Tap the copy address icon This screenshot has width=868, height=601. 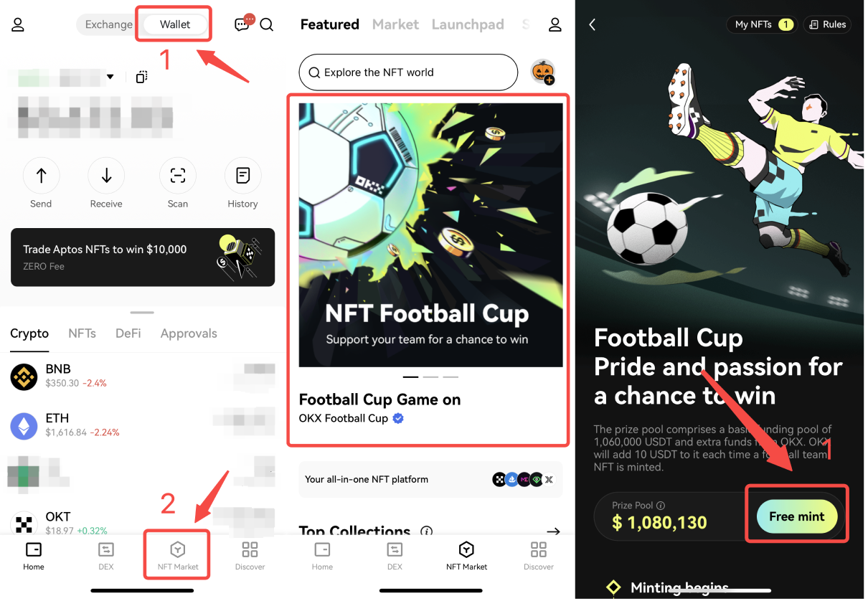141,77
